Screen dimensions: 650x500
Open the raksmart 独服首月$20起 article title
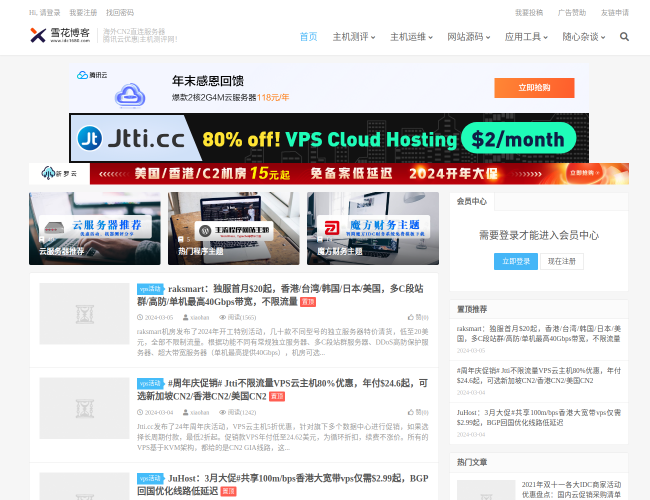(x=280, y=295)
